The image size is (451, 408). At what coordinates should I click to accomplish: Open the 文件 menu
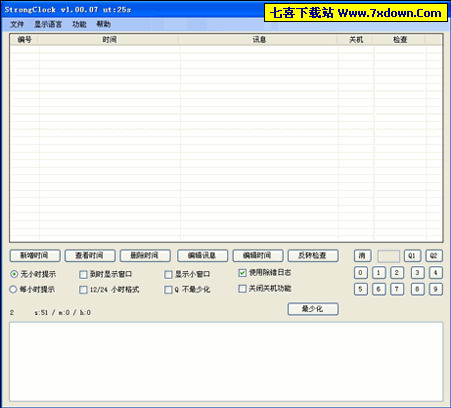click(x=17, y=24)
